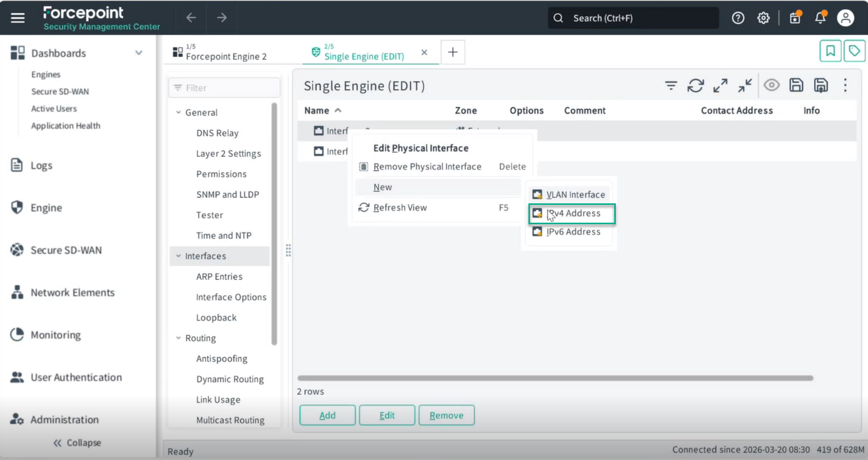Close the Single Engine (EDIT) tab
Screen dimensions: 868x460
coord(424,52)
